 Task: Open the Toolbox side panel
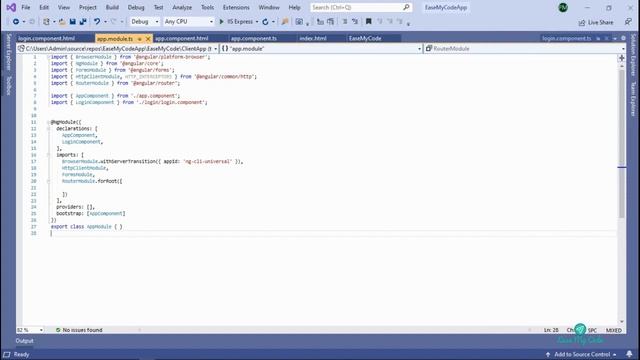[x=9, y=85]
